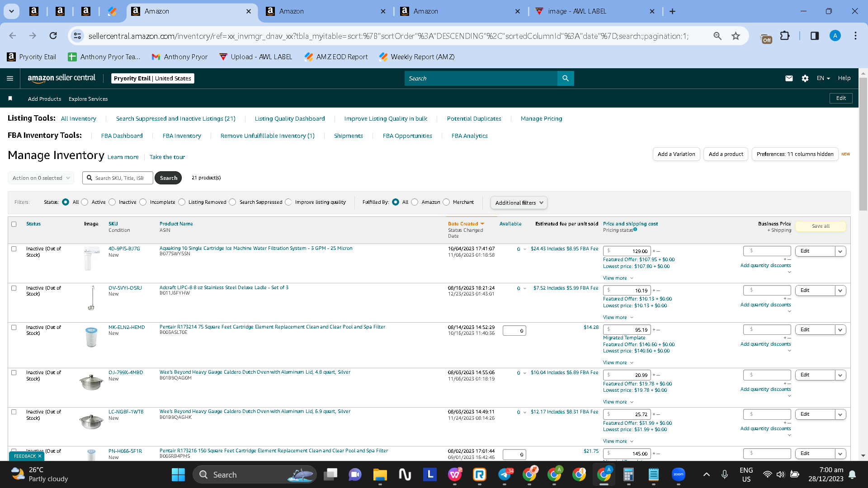The width and height of the screenshot is (868, 488).
Task: Go back with the browser back arrow
Action: pyautogui.click(x=13, y=36)
